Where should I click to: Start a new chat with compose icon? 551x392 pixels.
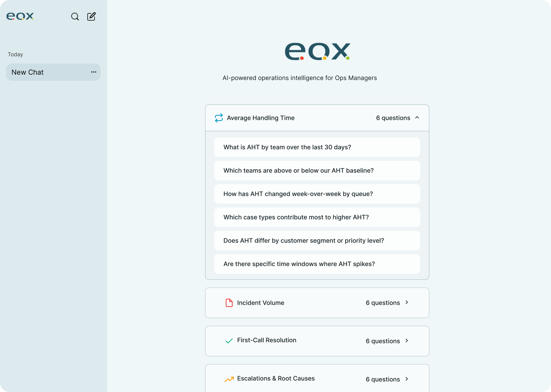pos(91,16)
